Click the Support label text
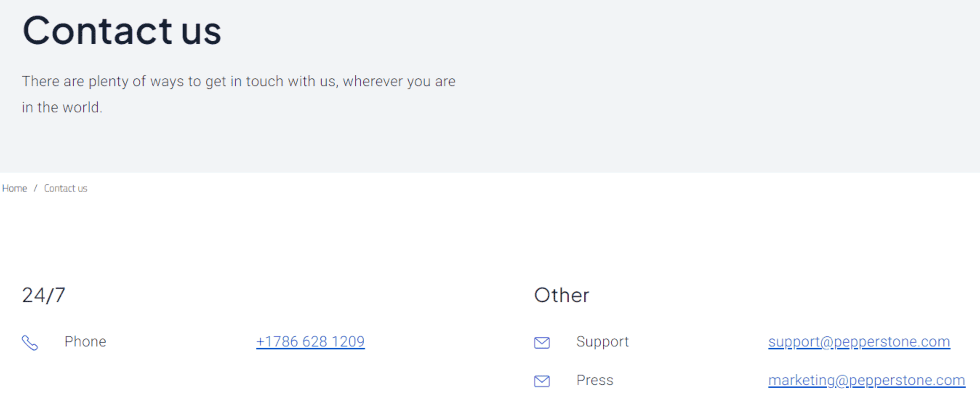The image size is (980, 397). point(602,341)
